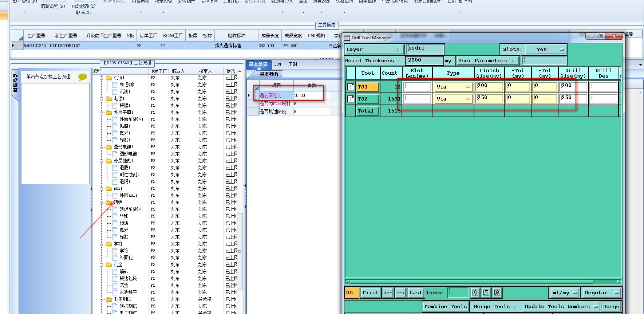The height and width of the screenshot is (314, 644).
Task: Click T01 Slot Len field
Action: 417,87
